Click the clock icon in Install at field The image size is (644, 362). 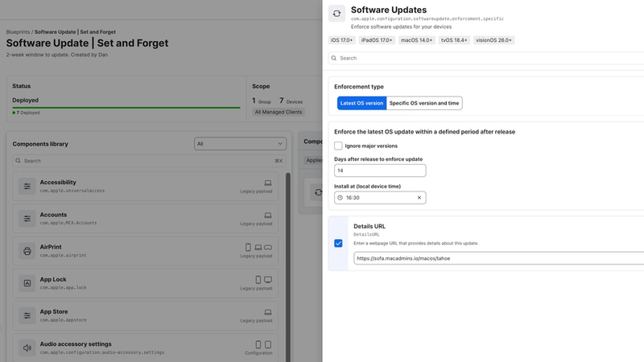pyautogui.click(x=340, y=197)
